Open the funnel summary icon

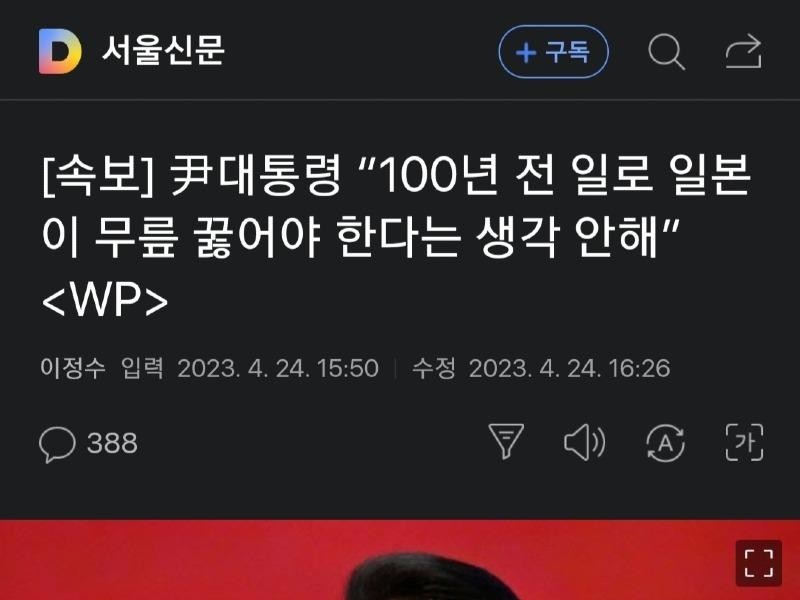pyautogui.click(x=506, y=441)
